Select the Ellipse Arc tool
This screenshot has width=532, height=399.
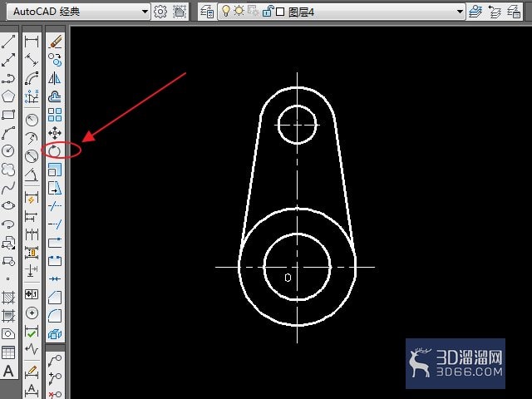tap(8, 224)
